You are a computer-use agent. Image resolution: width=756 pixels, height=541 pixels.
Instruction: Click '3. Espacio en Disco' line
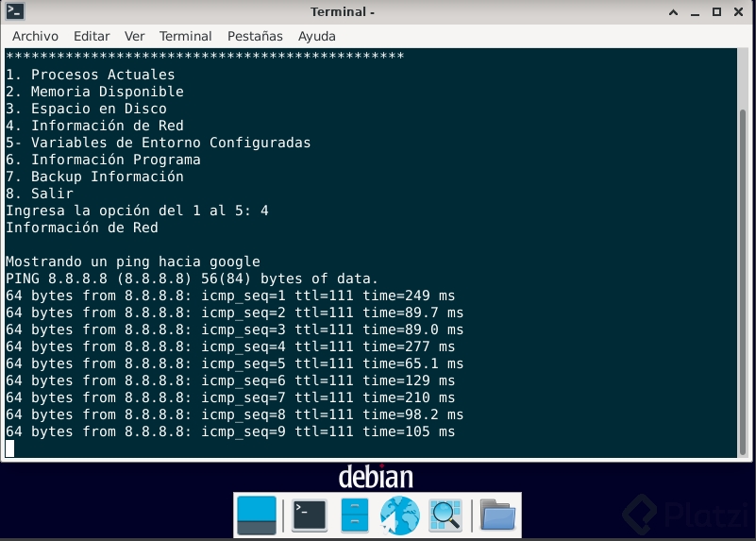pyautogui.click(x=86, y=109)
